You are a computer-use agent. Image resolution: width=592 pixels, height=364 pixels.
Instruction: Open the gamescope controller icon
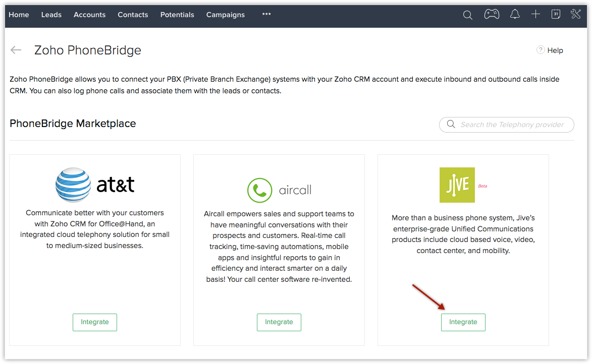coord(492,15)
